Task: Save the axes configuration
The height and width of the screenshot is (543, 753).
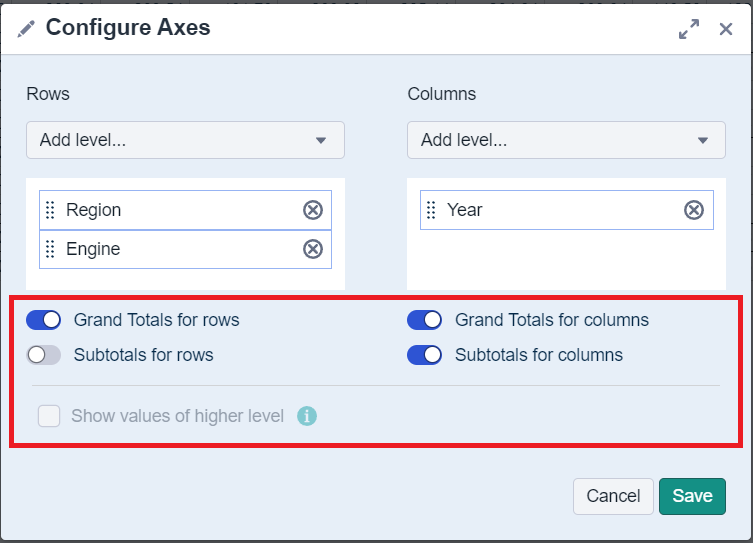Action: click(x=692, y=496)
